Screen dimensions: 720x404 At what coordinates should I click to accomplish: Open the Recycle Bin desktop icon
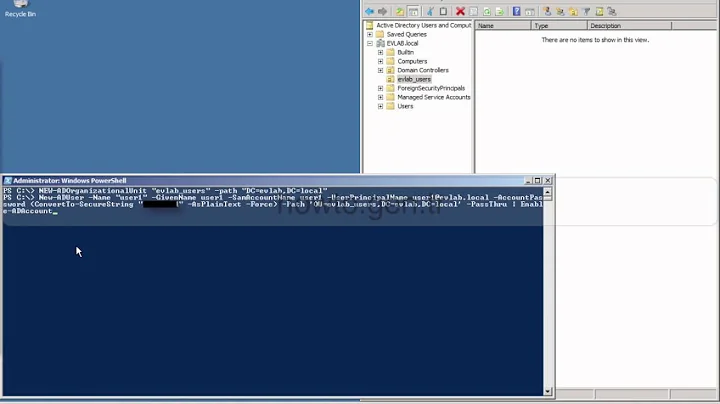20,8
